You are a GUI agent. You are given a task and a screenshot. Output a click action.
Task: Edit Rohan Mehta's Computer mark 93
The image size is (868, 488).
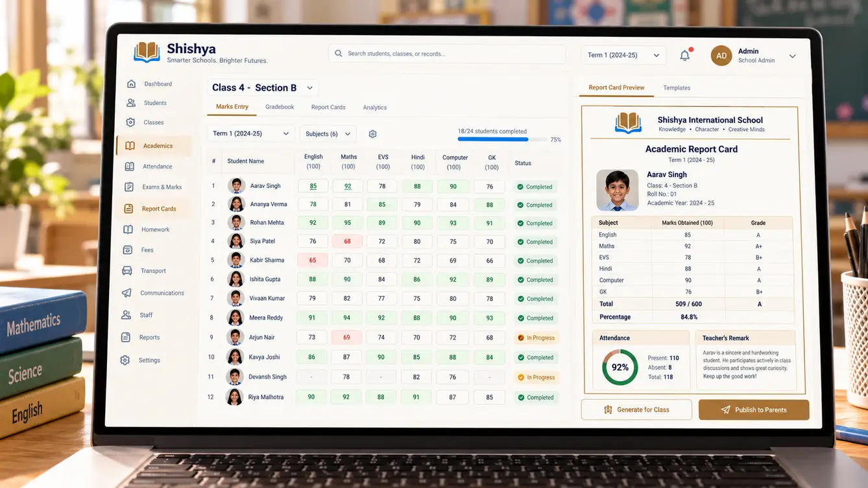pyautogui.click(x=453, y=222)
